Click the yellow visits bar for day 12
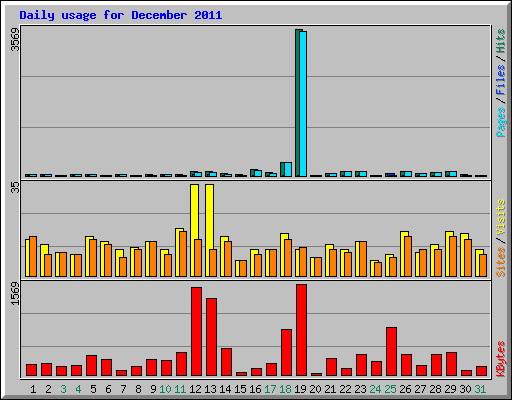 click(x=194, y=212)
